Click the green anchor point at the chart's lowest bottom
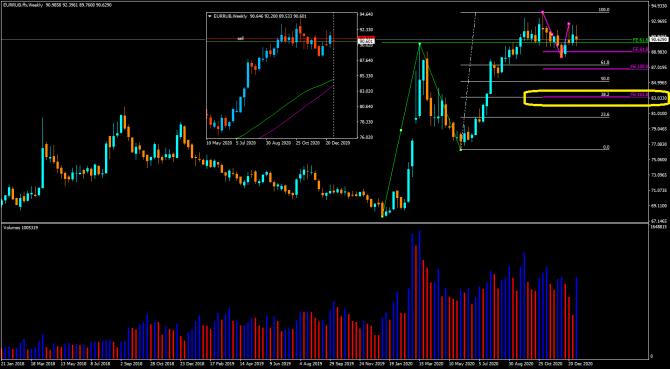The height and width of the screenshot is (369, 670). click(x=382, y=216)
